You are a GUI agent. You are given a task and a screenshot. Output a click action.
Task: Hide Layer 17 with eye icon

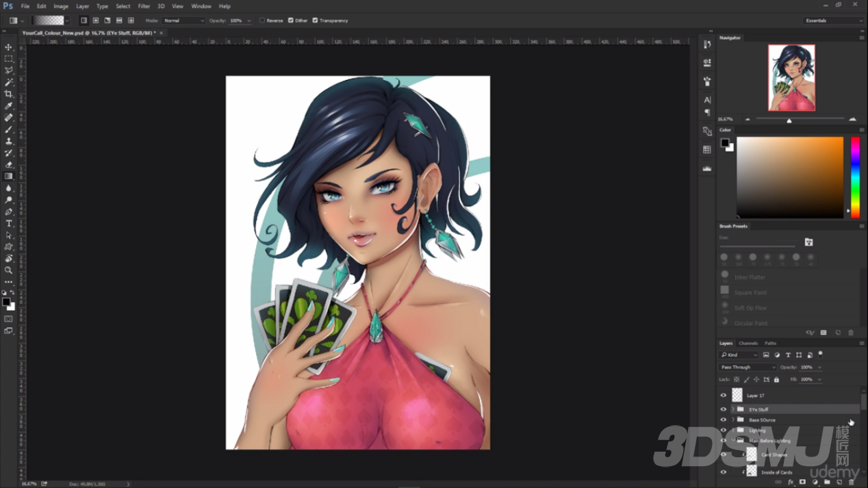pos(723,396)
